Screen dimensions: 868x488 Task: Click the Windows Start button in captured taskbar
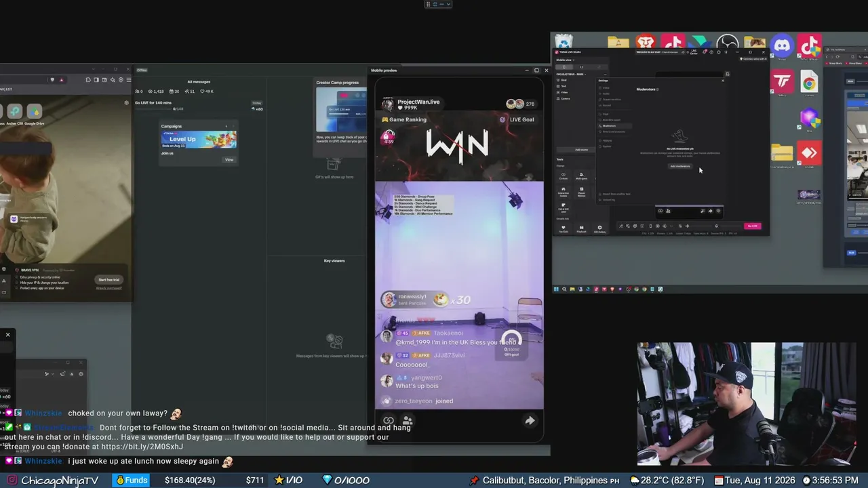pos(557,289)
